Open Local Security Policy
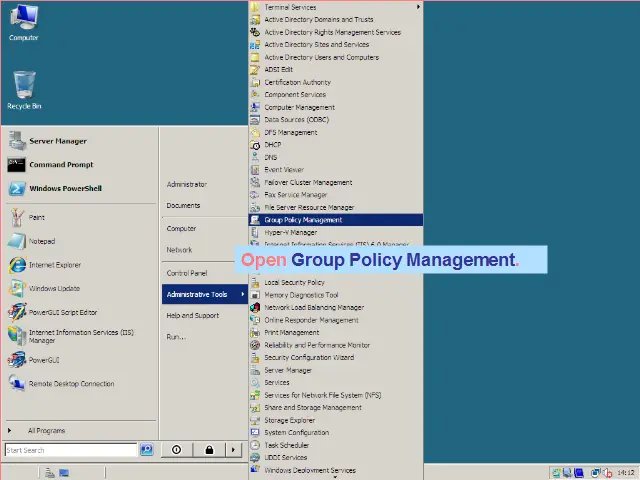 click(x=336, y=282)
